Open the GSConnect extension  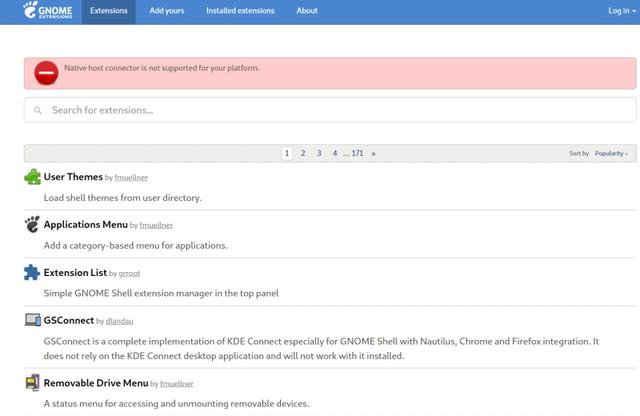point(69,320)
